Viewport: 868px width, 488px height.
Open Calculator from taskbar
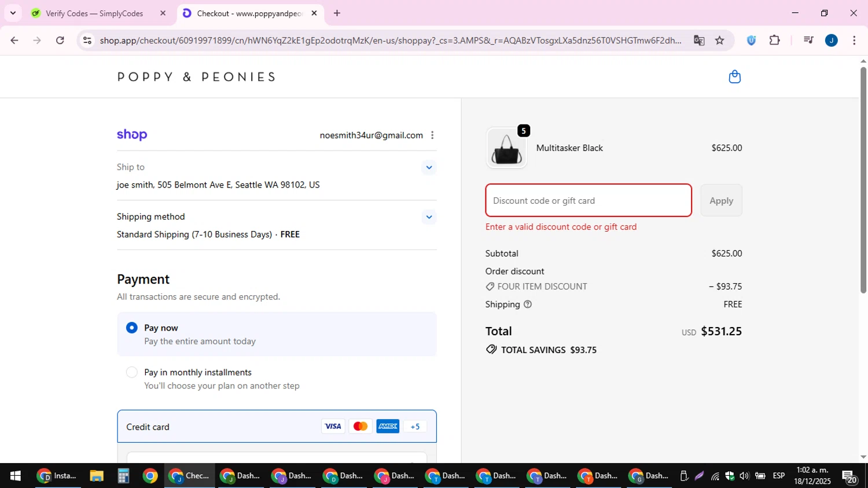tap(123, 476)
